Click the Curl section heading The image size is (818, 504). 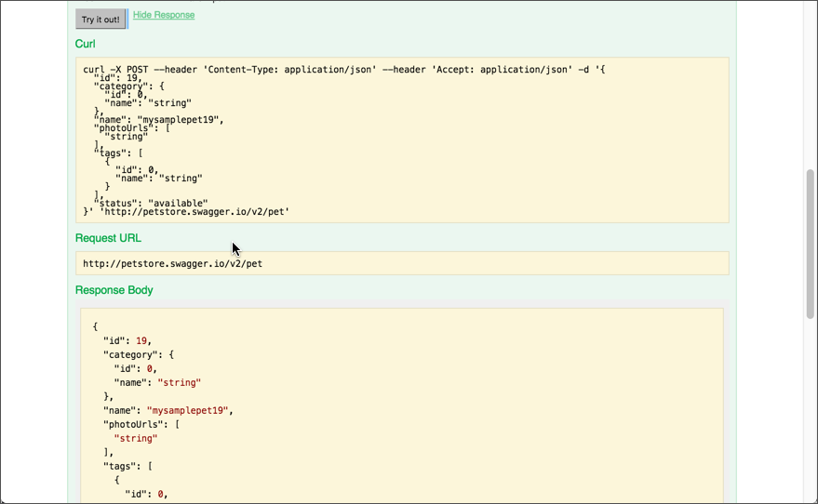click(86, 44)
